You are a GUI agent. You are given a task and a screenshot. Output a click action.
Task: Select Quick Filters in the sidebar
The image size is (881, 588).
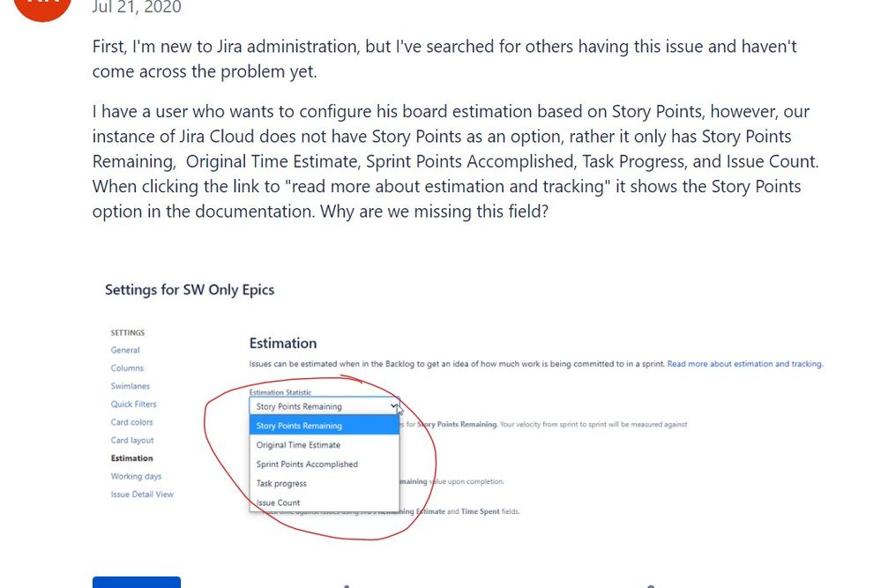134,404
